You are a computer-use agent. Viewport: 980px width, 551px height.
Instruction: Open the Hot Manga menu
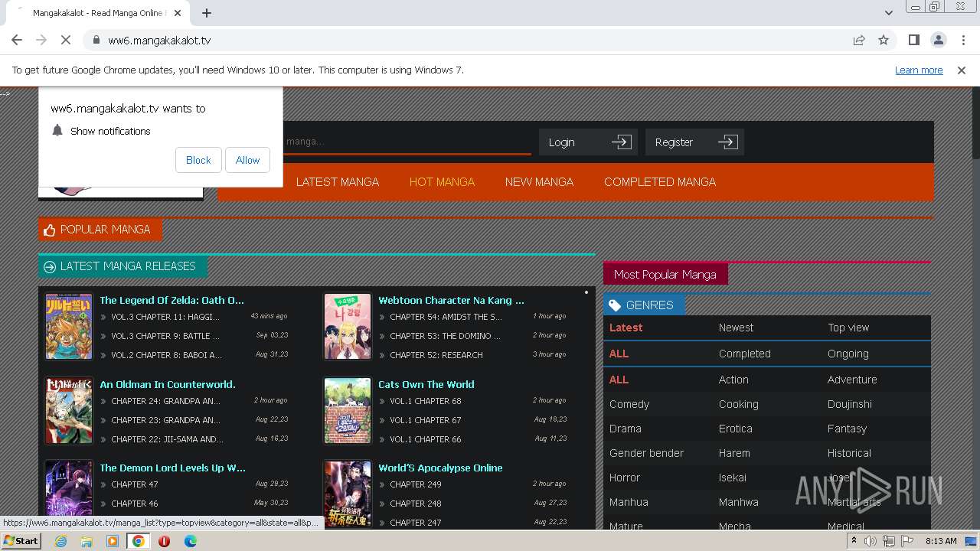click(442, 182)
